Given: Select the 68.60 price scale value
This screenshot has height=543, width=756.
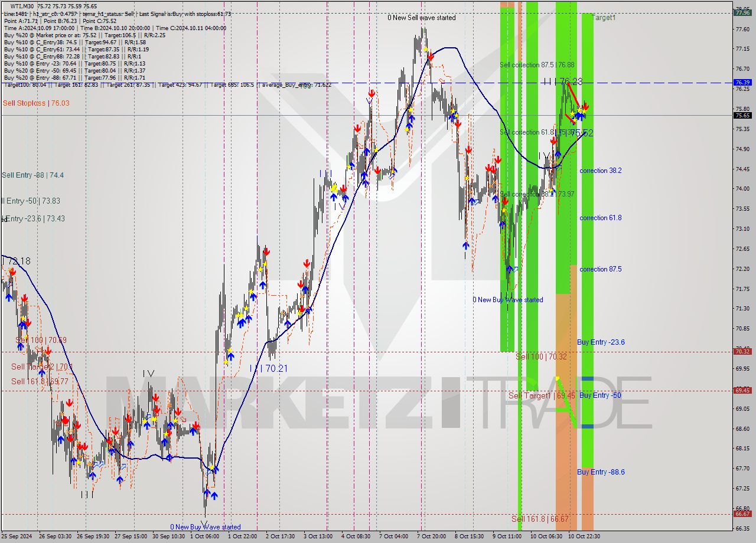Looking at the screenshot, I should tap(742, 428).
